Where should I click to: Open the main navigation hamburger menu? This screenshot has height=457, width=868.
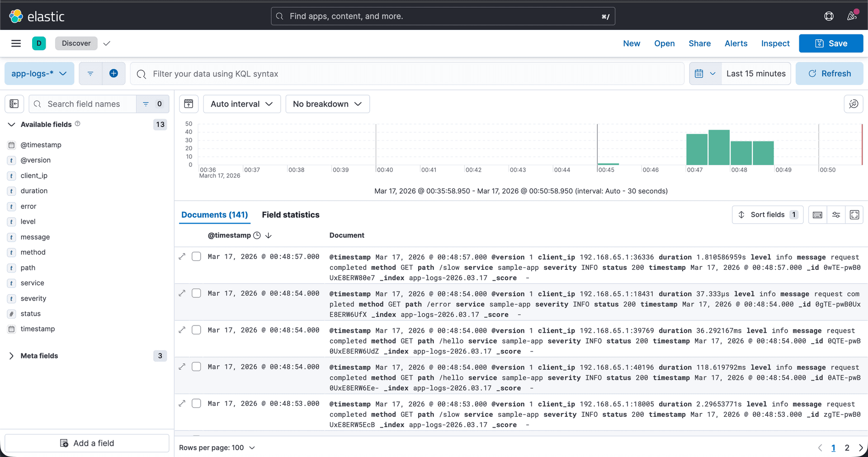point(16,43)
